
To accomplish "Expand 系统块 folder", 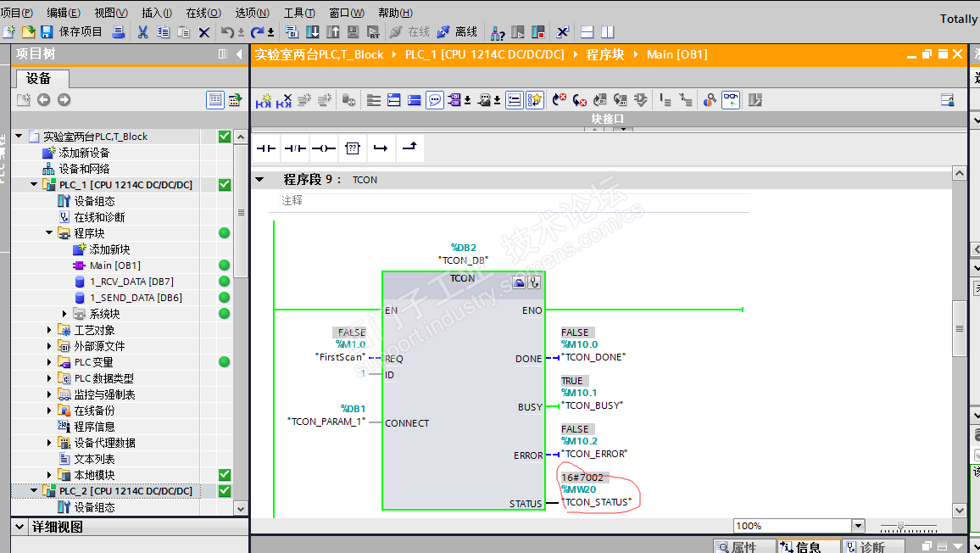I will click(64, 314).
